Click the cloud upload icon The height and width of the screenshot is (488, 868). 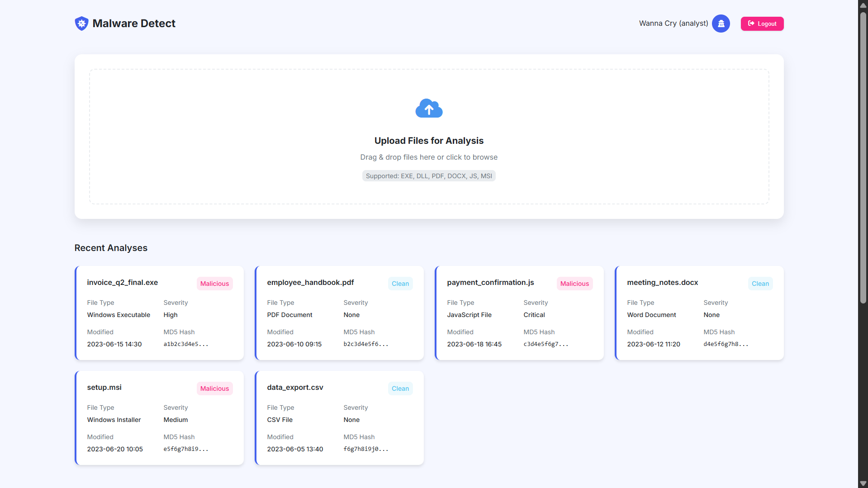point(429,109)
